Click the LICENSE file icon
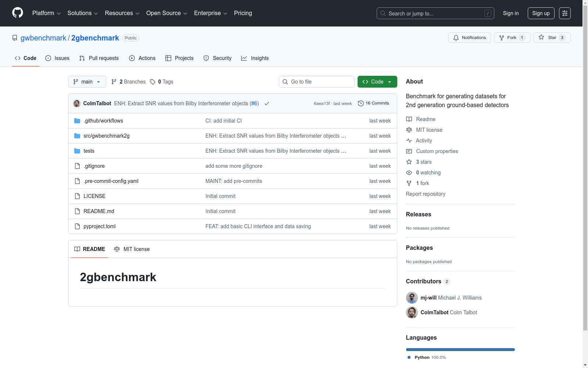Screen dimensions: 588x368 [77, 196]
